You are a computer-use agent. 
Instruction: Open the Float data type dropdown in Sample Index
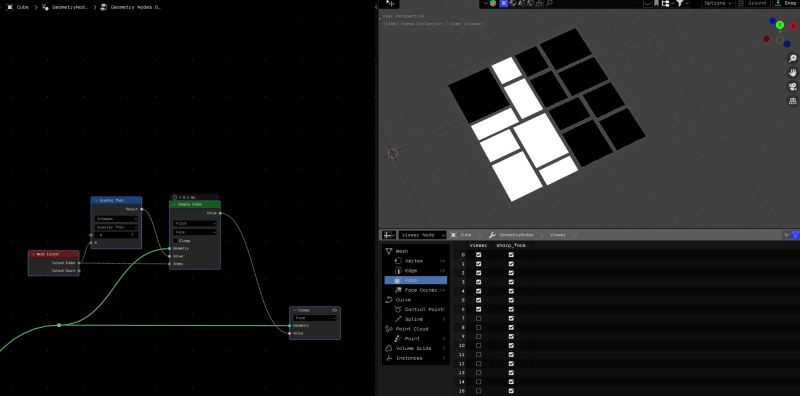[x=195, y=223]
